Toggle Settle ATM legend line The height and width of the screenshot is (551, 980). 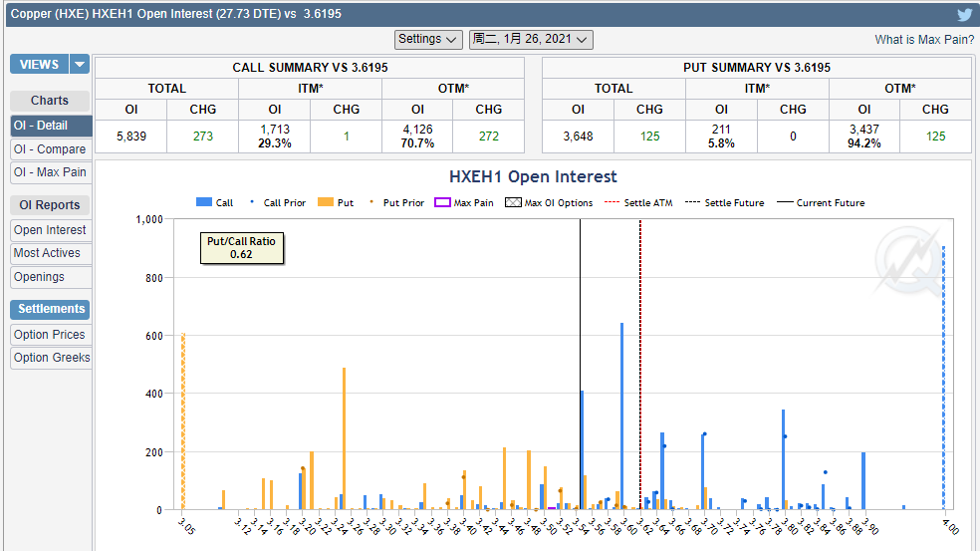[x=610, y=203]
